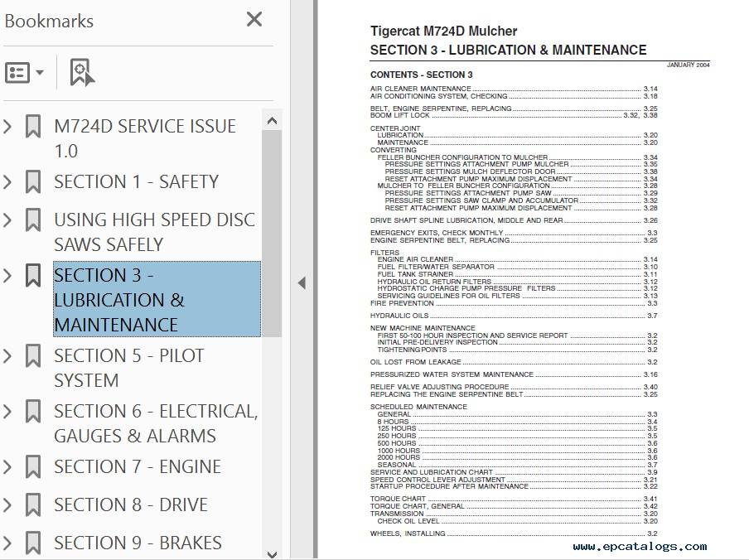This screenshot has width=749, height=560.
Task: Expand the SECTION 1 - SAFETY bookmark
Action: [x=7, y=182]
